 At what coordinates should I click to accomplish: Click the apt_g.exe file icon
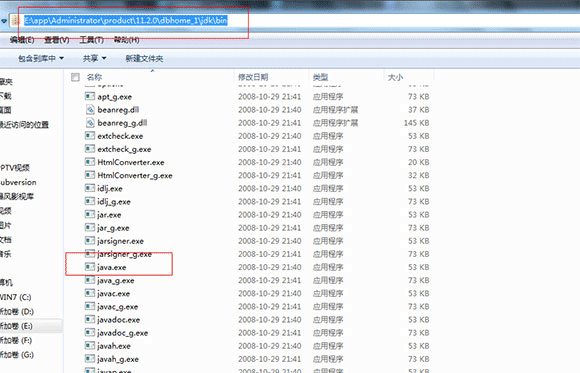point(90,97)
